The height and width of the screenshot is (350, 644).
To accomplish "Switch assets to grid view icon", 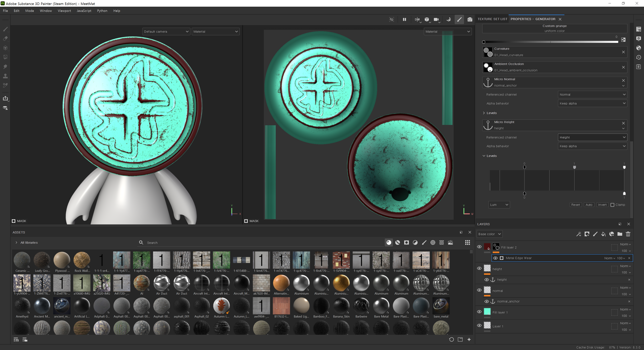I will click(467, 242).
